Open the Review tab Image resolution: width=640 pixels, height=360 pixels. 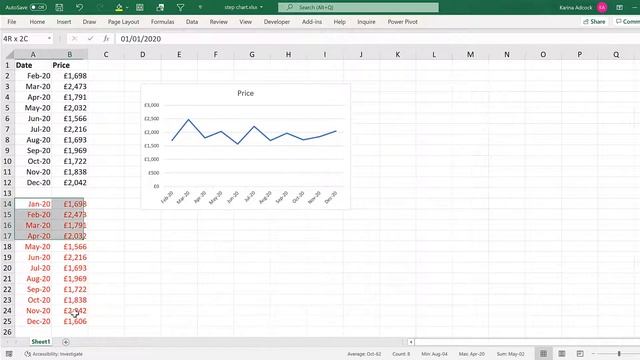pyautogui.click(x=219, y=22)
